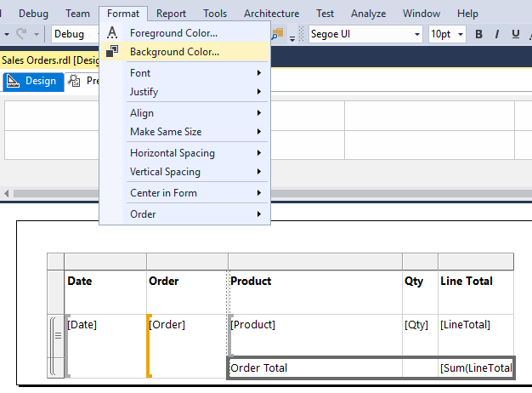This screenshot has width=532, height=393.
Task: Expand the Font submenu
Action: 195,73
